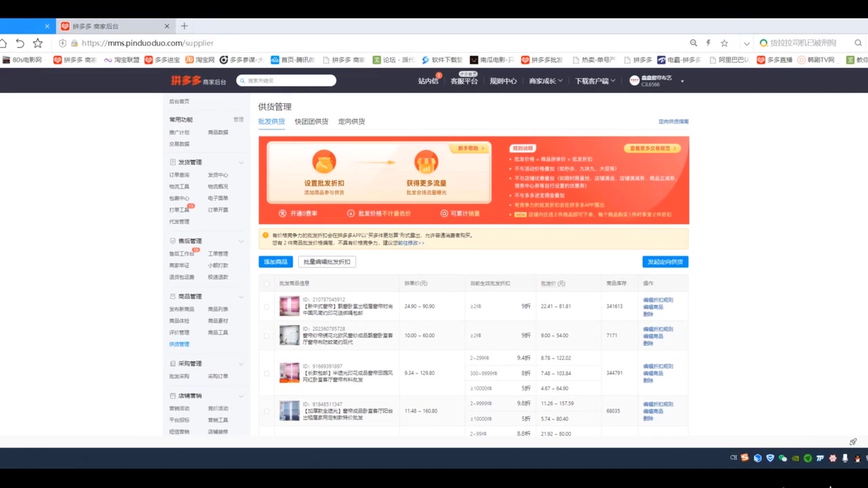Open the 首页-腾讯 bookmark
The image size is (868, 488).
(293, 60)
